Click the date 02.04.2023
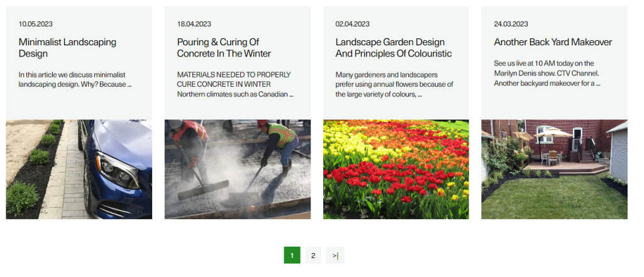This screenshot has height=277, width=644. pyautogui.click(x=352, y=25)
